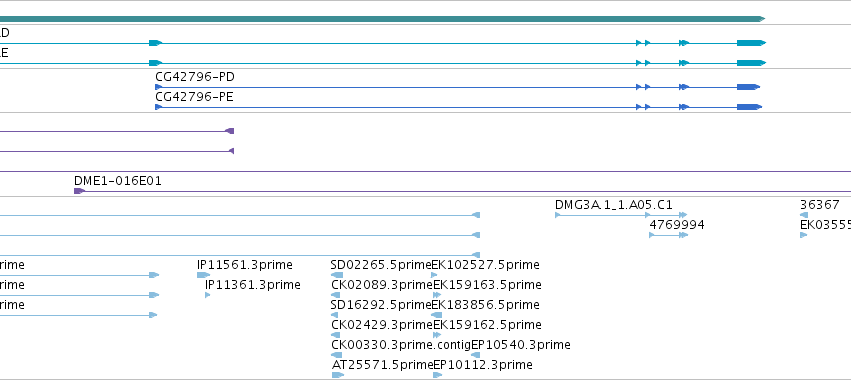
Task: Click the DME1-016E01 start exon marker
Action: [79, 191]
